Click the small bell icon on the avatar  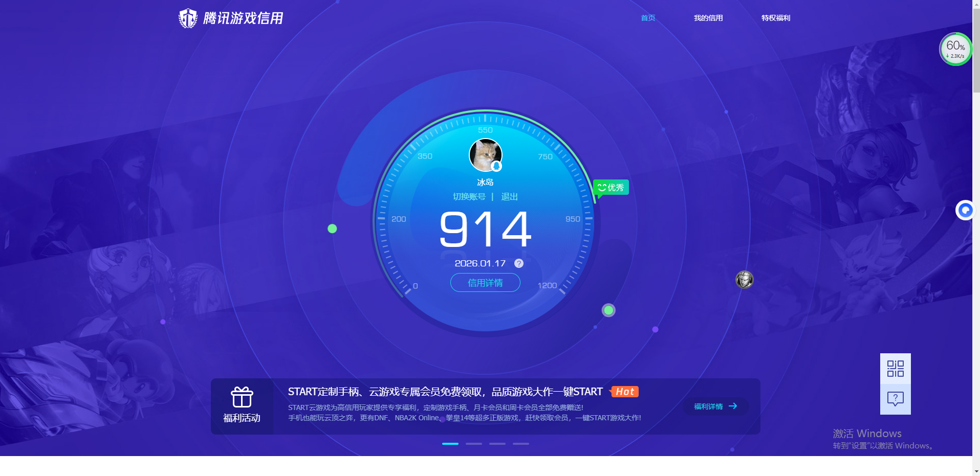click(x=495, y=167)
